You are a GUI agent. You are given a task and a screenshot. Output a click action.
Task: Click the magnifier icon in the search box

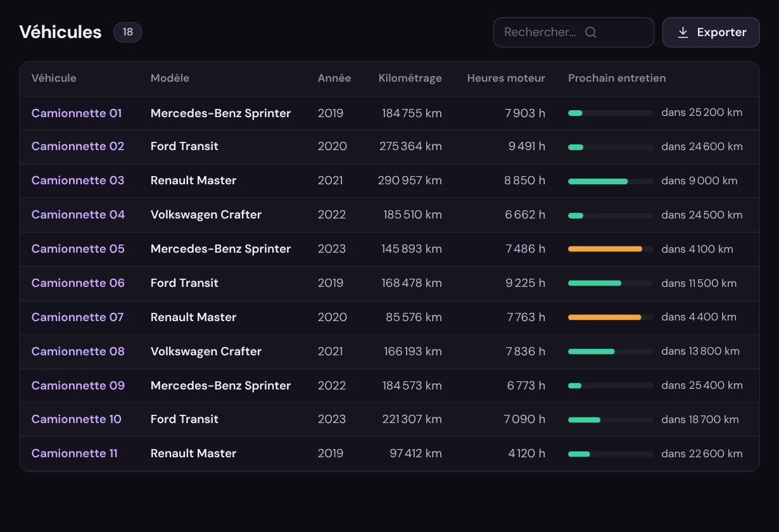point(591,32)
